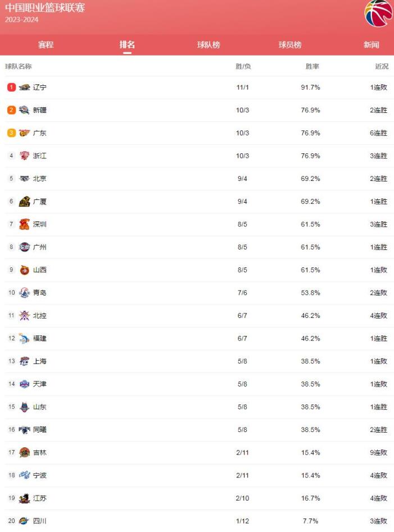Click the Guangdong team logo

[x=24, y=133]
